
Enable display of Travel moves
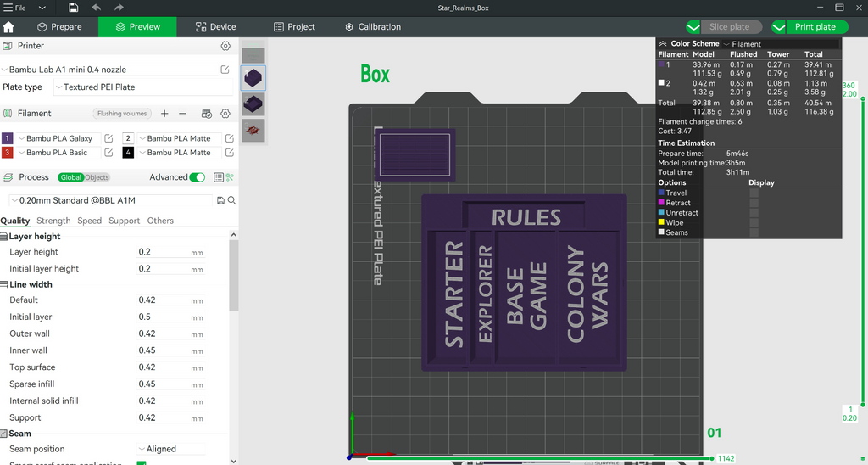click(754, 193)
